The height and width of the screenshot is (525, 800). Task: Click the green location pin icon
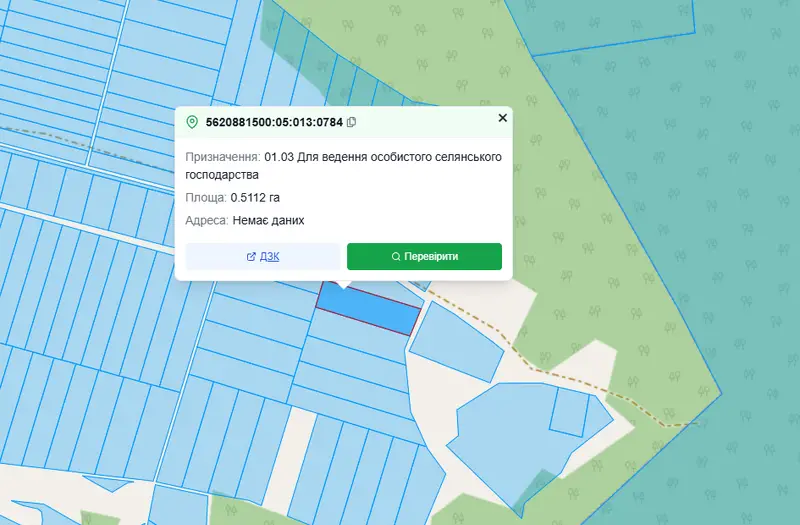192,122
